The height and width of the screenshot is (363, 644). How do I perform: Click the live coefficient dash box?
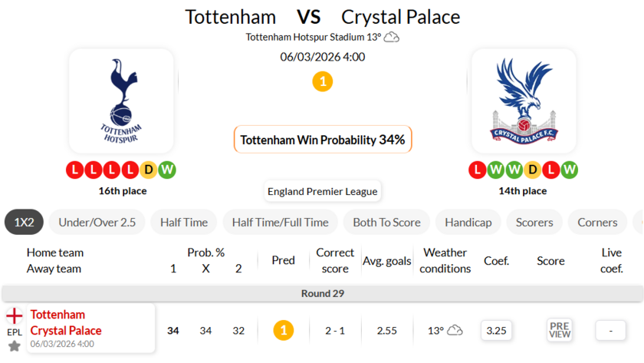coord(611,330)
